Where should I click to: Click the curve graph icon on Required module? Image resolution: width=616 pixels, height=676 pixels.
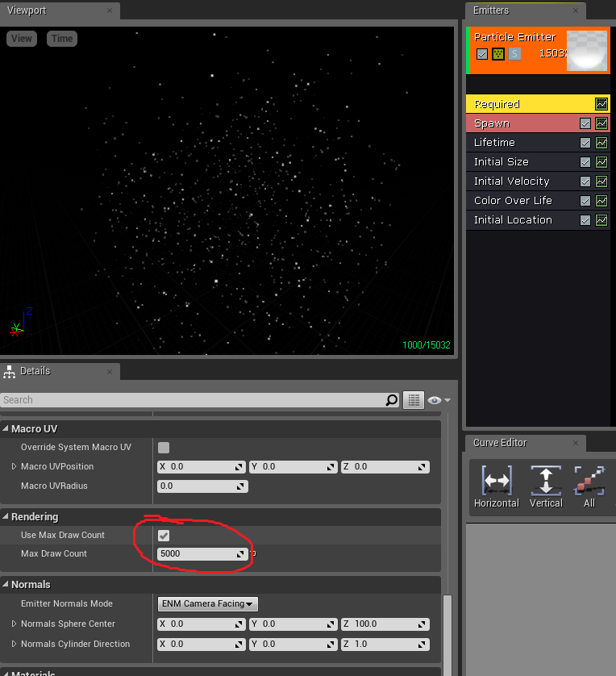click(x=601, y=104)
